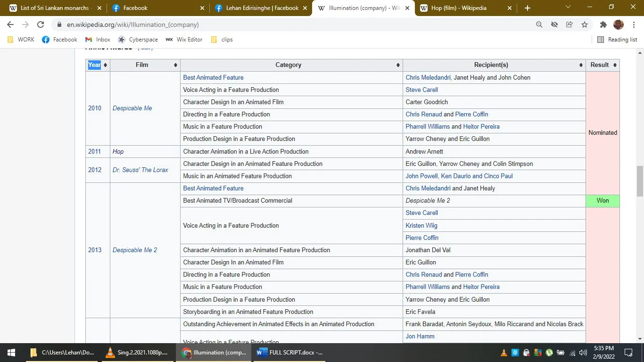Follow the Hop film link
Screen dimensions: 644x362
pyautogui.click(x=118, y=152)
